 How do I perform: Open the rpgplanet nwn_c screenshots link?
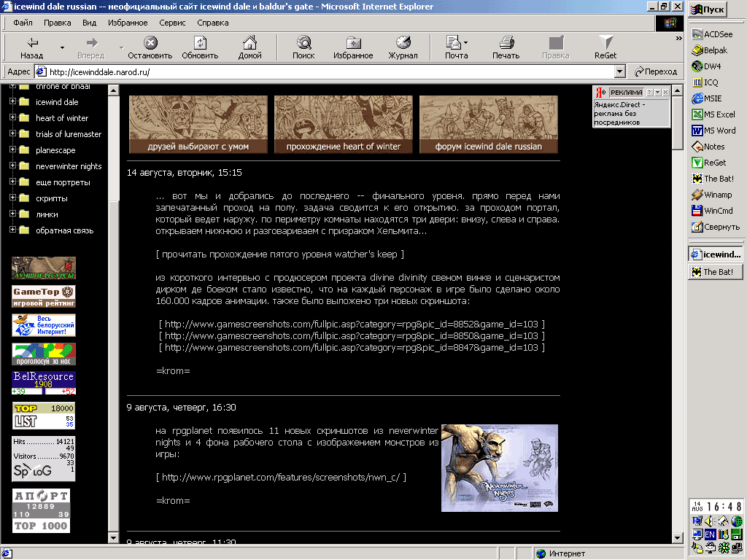[x=281, y=477]
